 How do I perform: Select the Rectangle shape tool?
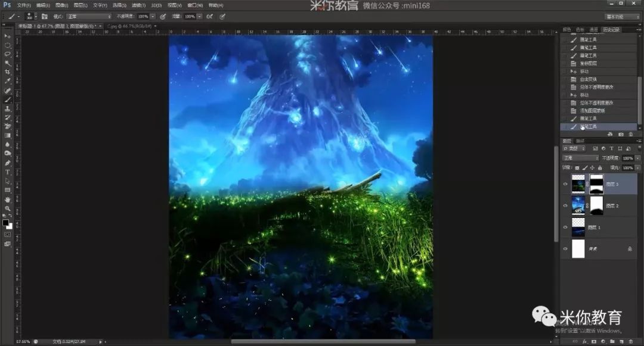(7, 190)
